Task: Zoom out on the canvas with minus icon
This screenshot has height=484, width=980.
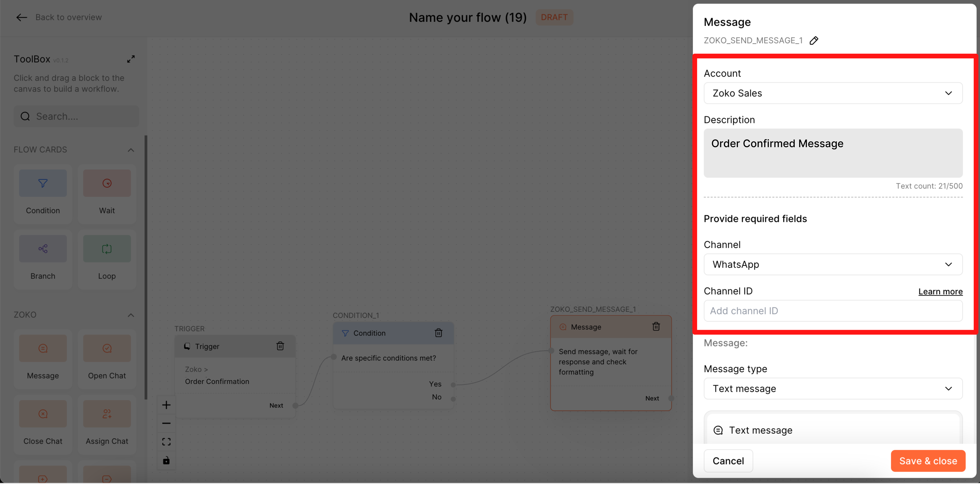Action: click(166, 423)
